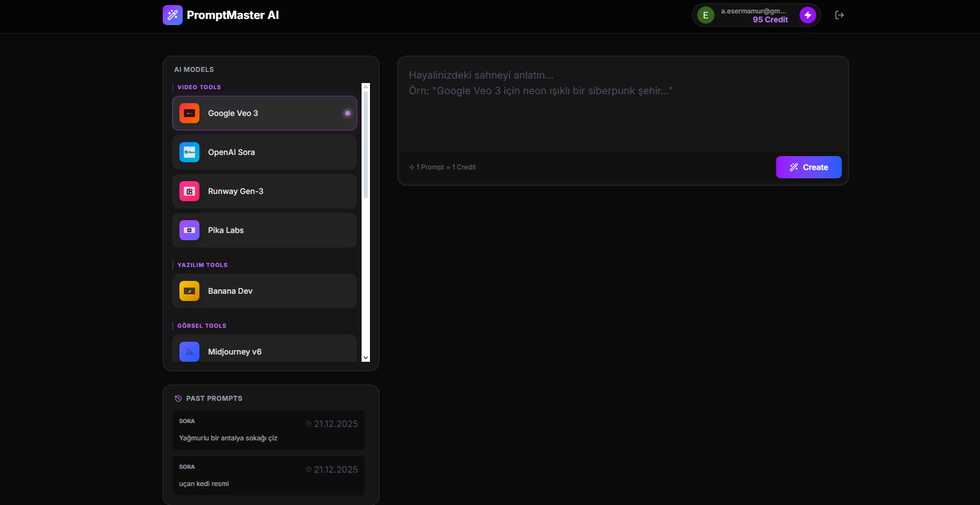This screenshot has width=980, height=505.
Task: Click the PromptMaster AI title
Action: [233, 15]
